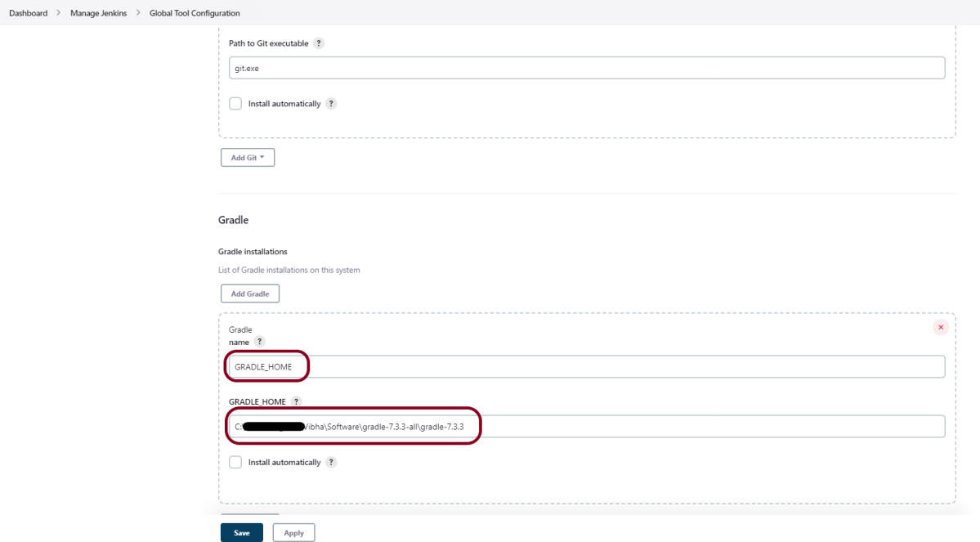Screen dimensions: 980x542
Task: Delete the Gradle installation with red X
Action: click(x=940, y=327)
